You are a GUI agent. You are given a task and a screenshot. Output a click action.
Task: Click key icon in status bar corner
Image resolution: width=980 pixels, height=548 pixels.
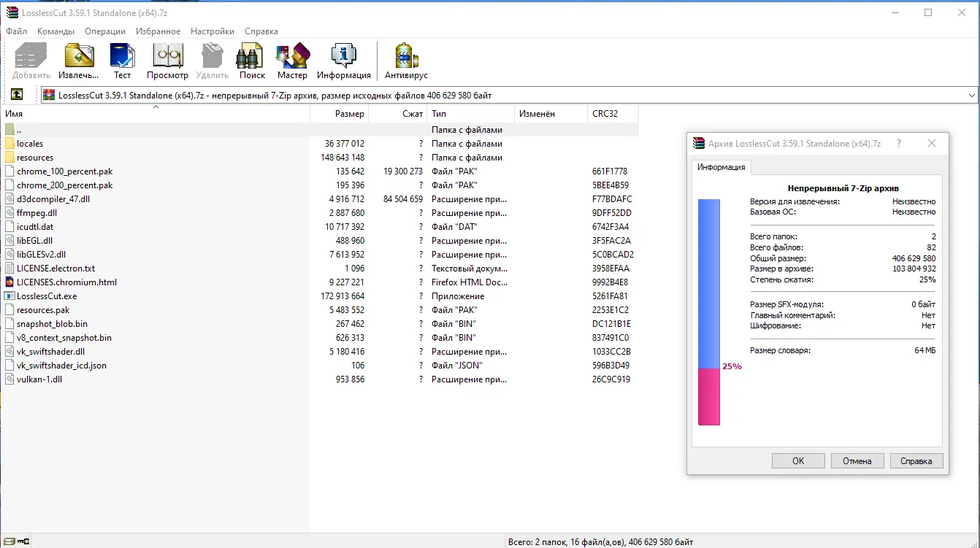pos(23,541)
